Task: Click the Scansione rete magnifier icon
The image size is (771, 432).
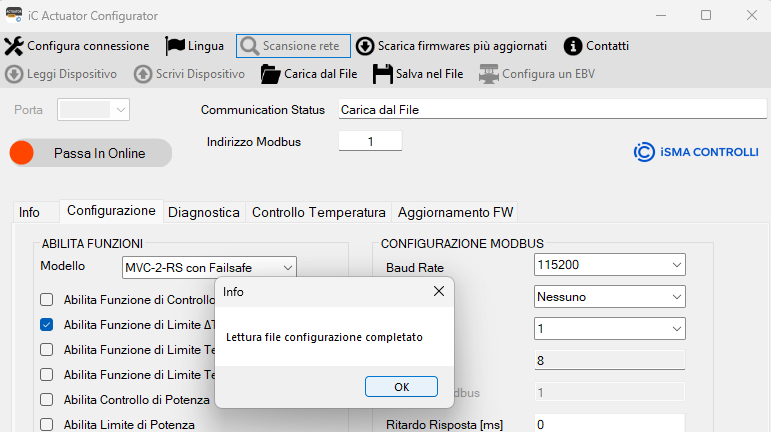Action: [249, 46]
